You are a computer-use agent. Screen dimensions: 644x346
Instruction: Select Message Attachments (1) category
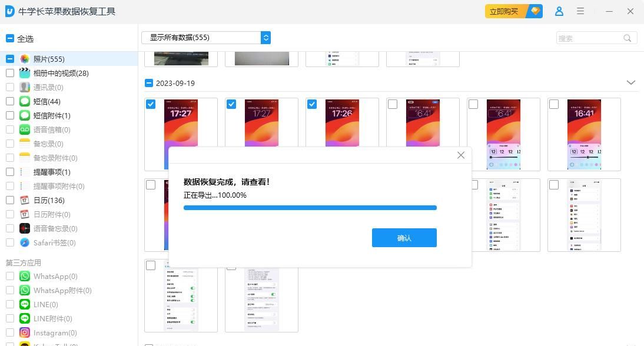point(52,115)
